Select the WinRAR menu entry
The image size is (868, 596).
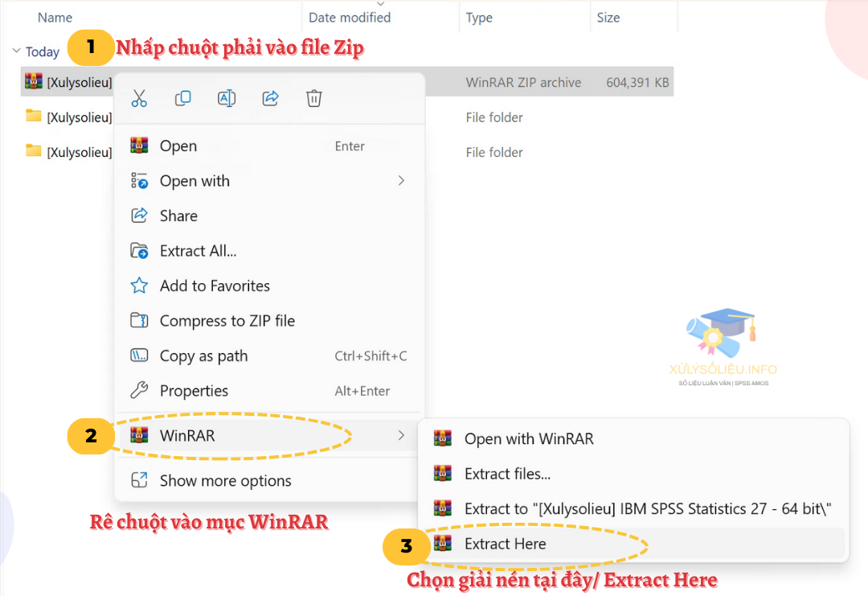(x=269, y=435)
